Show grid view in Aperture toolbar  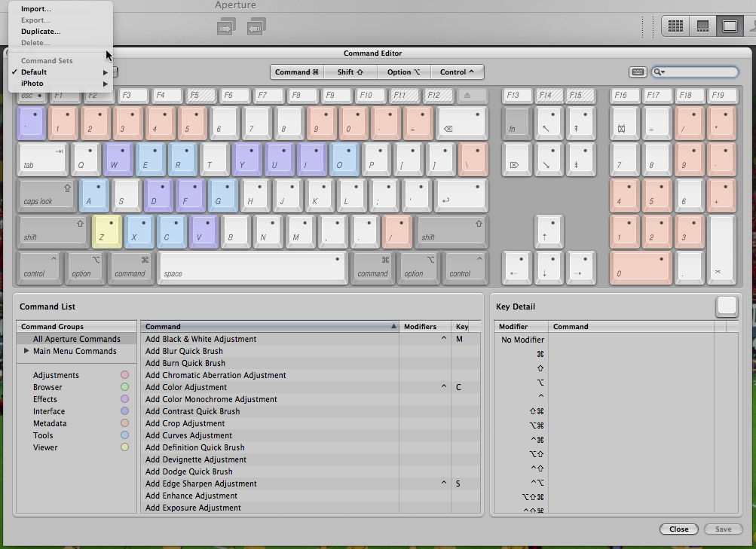click(x=675, y=26)
